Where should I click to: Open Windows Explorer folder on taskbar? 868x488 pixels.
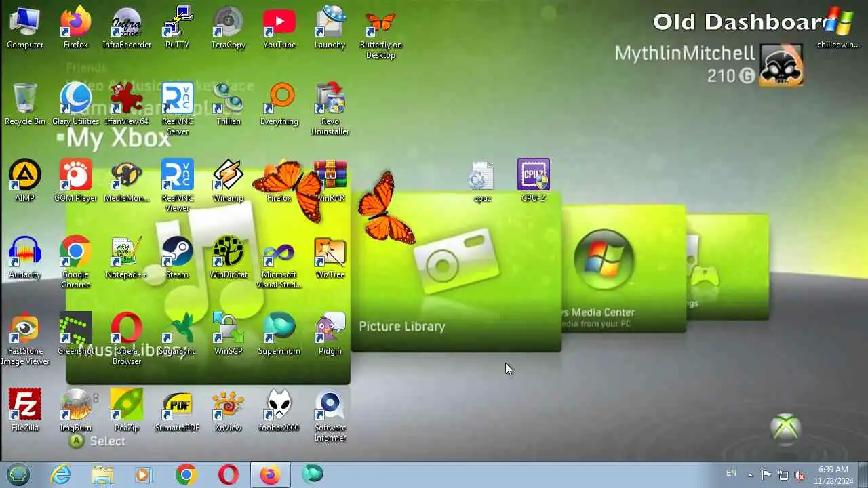[x=102, y=474]
